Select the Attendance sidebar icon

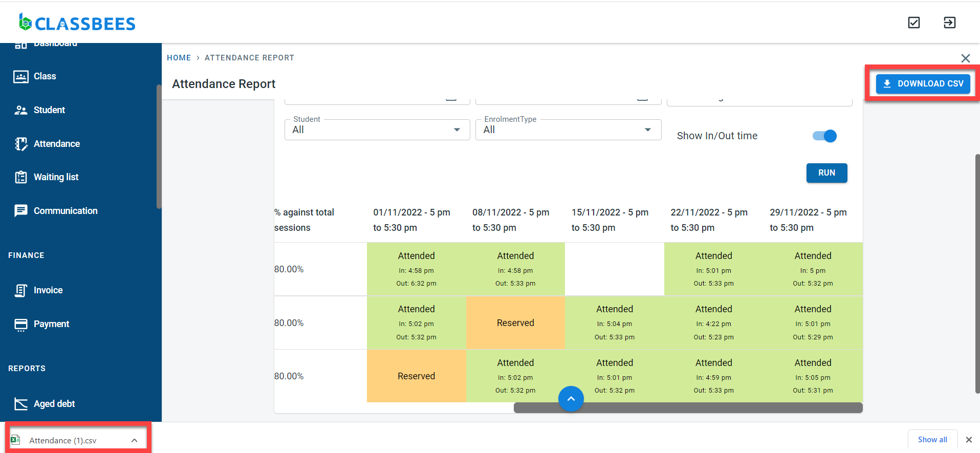click(20, 144)
